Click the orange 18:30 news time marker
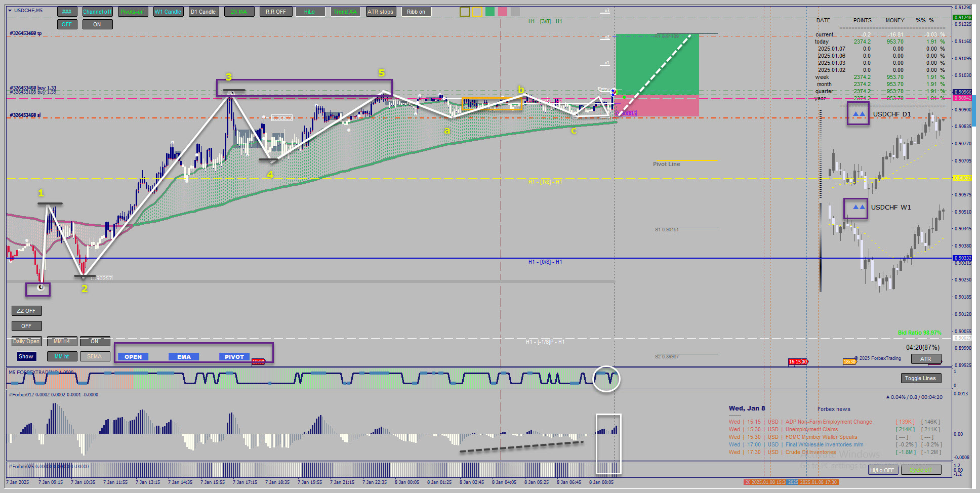The image size is (980, 493). (849, 361)
